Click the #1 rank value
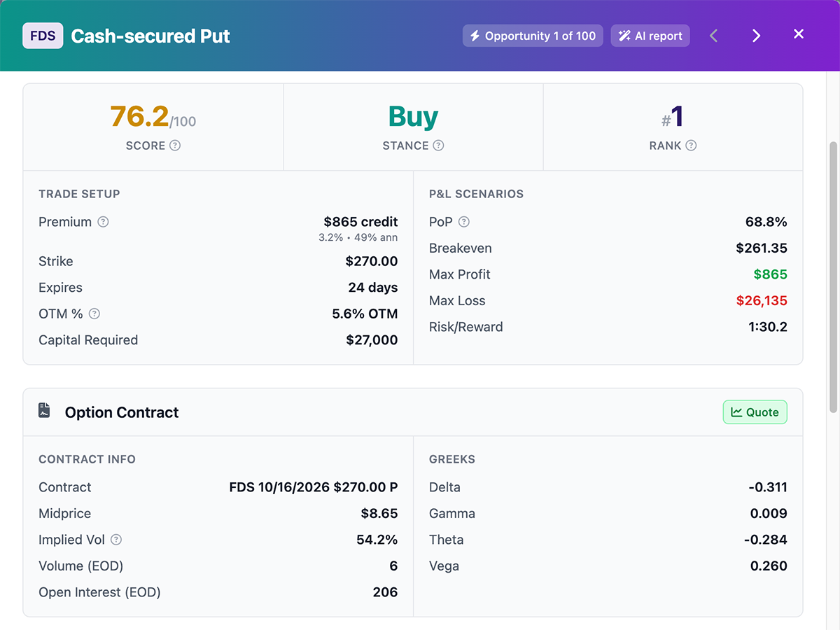 coord(673,117)
